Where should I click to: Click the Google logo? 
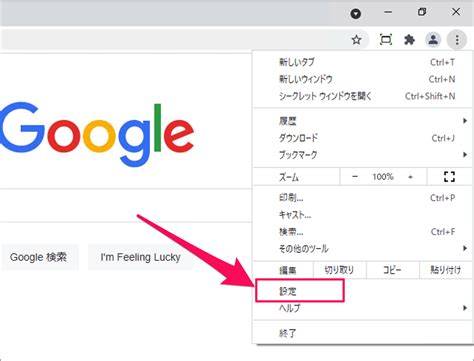pos(97,135)
